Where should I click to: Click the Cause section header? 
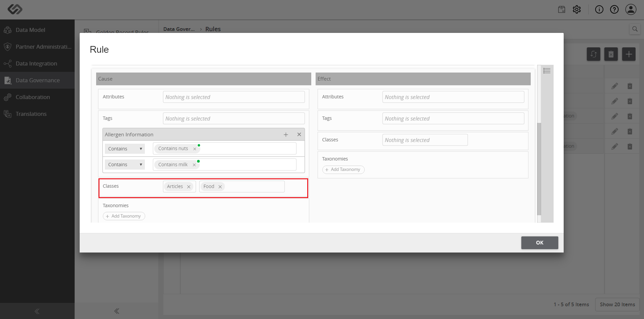tap(204, 79)
